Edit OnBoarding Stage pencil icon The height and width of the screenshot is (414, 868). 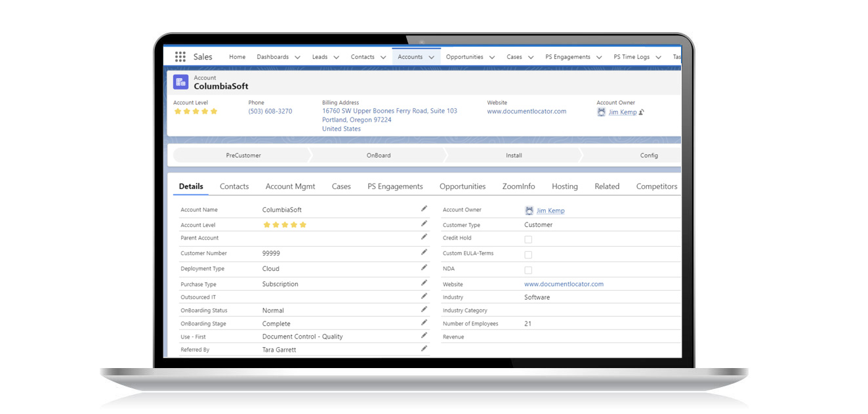click(x=424, y=322)
